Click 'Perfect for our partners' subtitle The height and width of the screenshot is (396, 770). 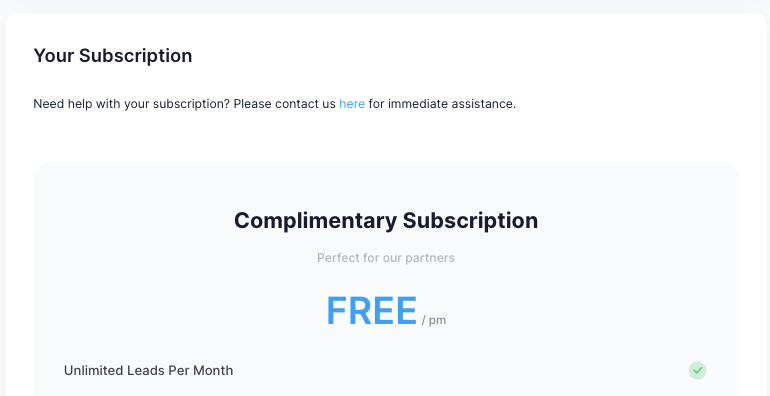point(386,258)
